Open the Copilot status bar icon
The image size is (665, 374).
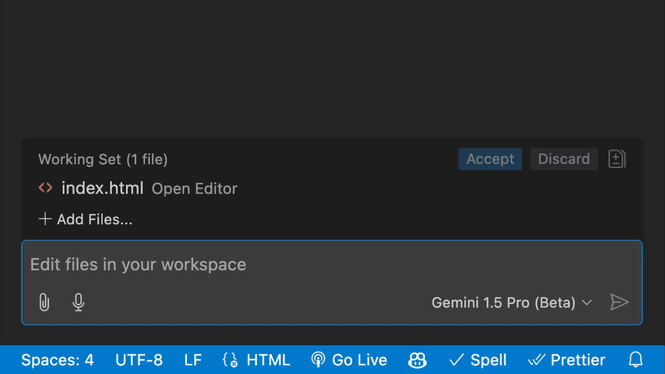pos(417,360)
